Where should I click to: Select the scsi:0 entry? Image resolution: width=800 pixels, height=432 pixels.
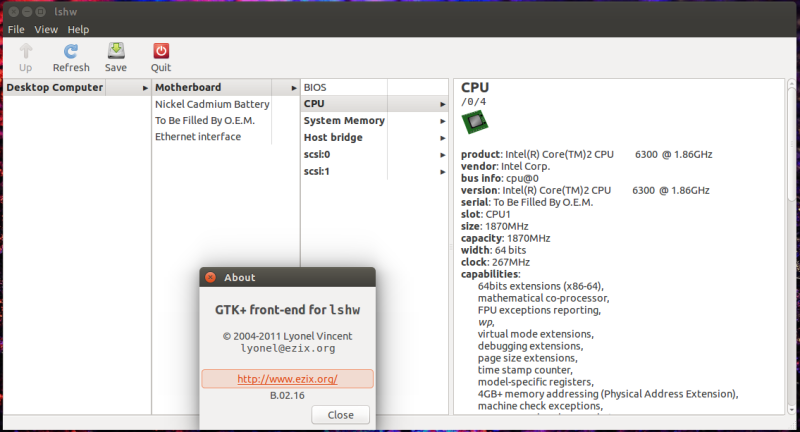click(x=317, y=154)
